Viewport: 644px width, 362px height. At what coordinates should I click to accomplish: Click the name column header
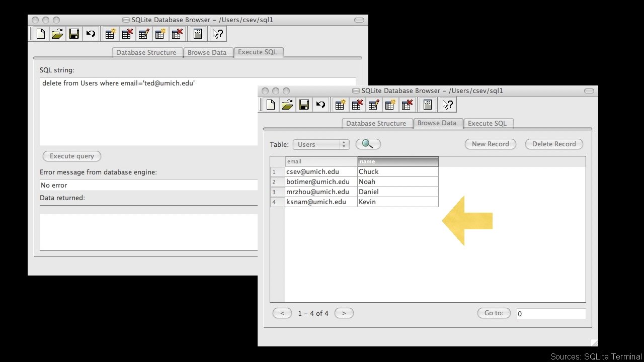click(398, 161)
